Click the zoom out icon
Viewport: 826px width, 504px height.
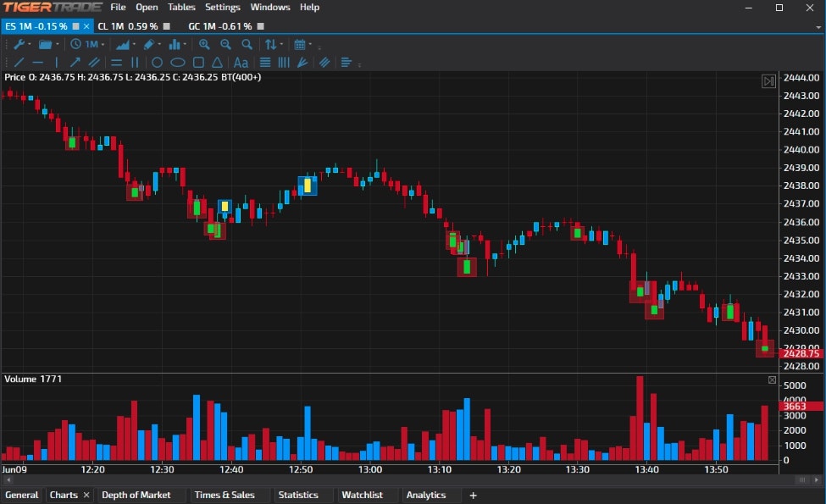click(225, 44)
